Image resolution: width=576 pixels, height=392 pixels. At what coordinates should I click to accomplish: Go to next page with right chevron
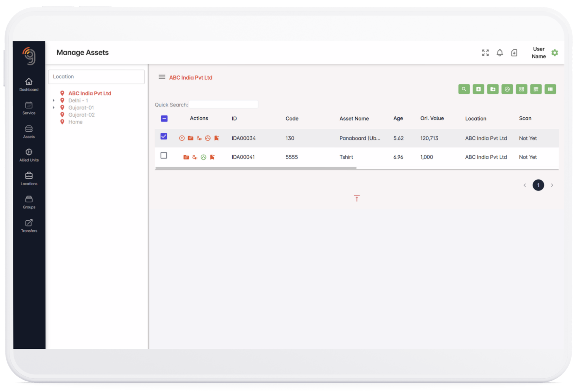click(x=552, y=185)
